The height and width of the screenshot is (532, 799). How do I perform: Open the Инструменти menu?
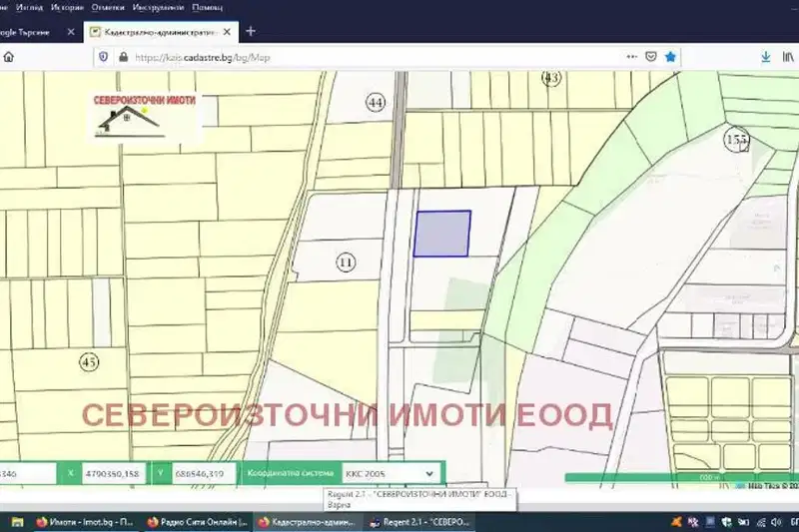tap(158, 7)
